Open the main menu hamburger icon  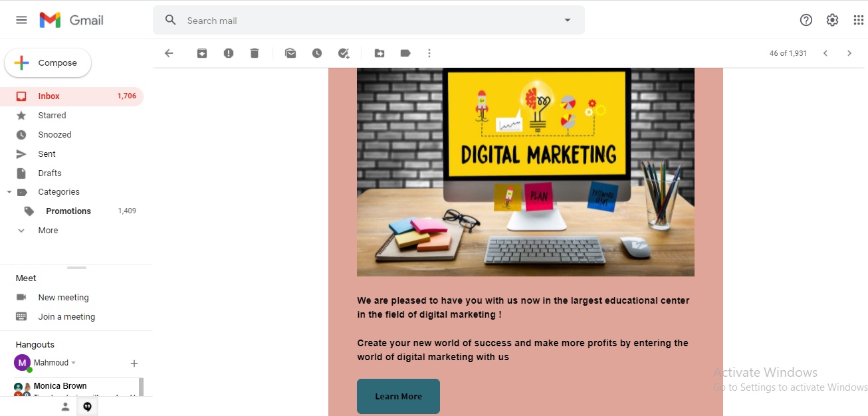tap(21, 20)
